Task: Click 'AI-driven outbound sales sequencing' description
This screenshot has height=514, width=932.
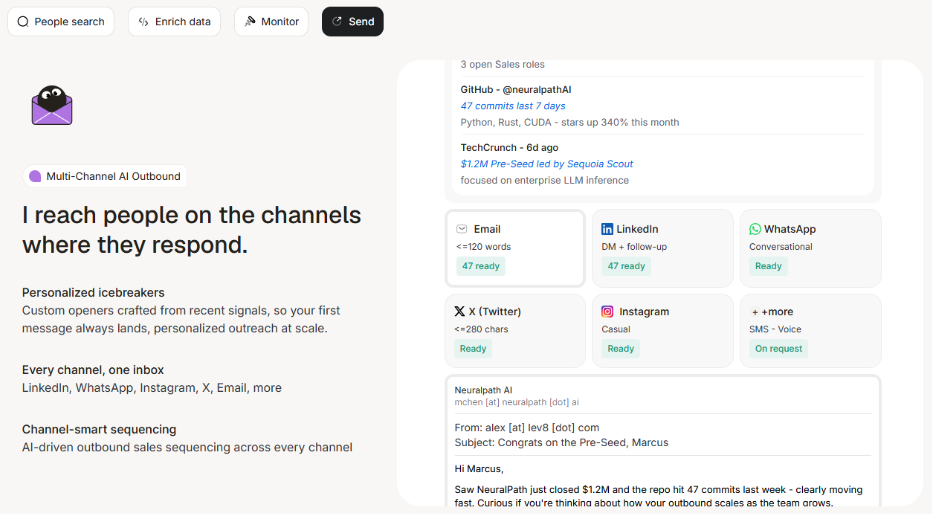Action: pyautogui.click(x=187, y=447)
